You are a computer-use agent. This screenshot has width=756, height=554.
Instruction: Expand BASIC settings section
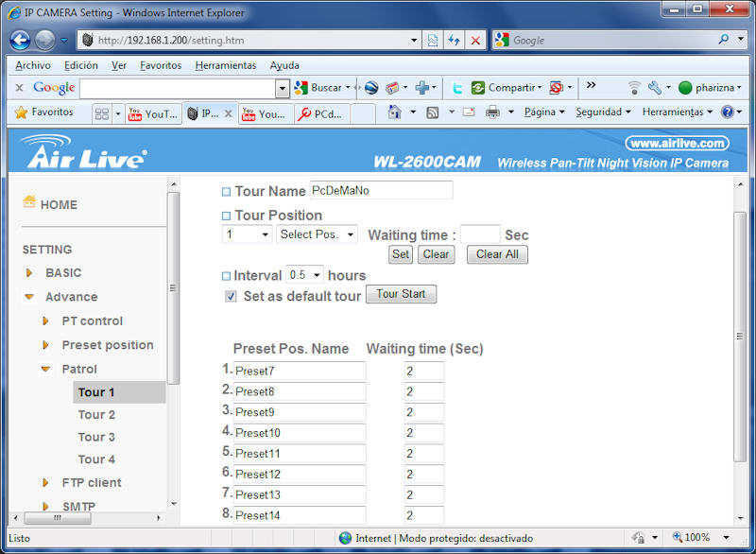click(29, 273)
